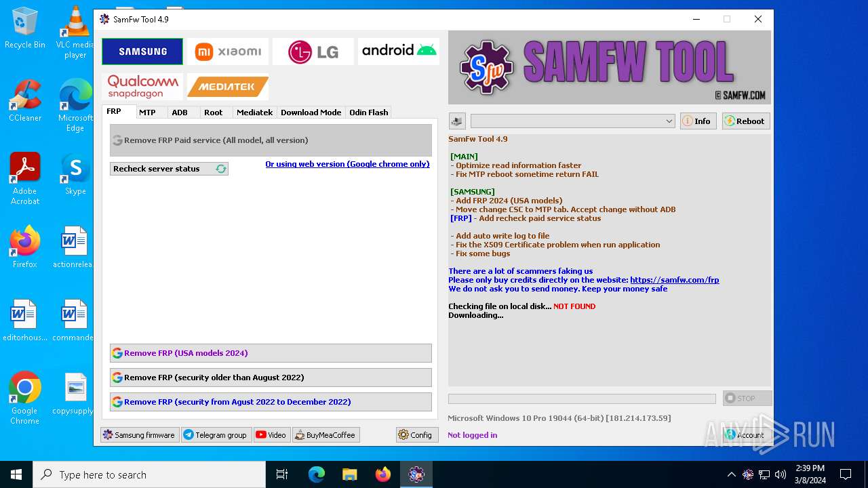Select the LG brand button
The height and width of the screenshot is (488, 868).
tap(313, 52)
